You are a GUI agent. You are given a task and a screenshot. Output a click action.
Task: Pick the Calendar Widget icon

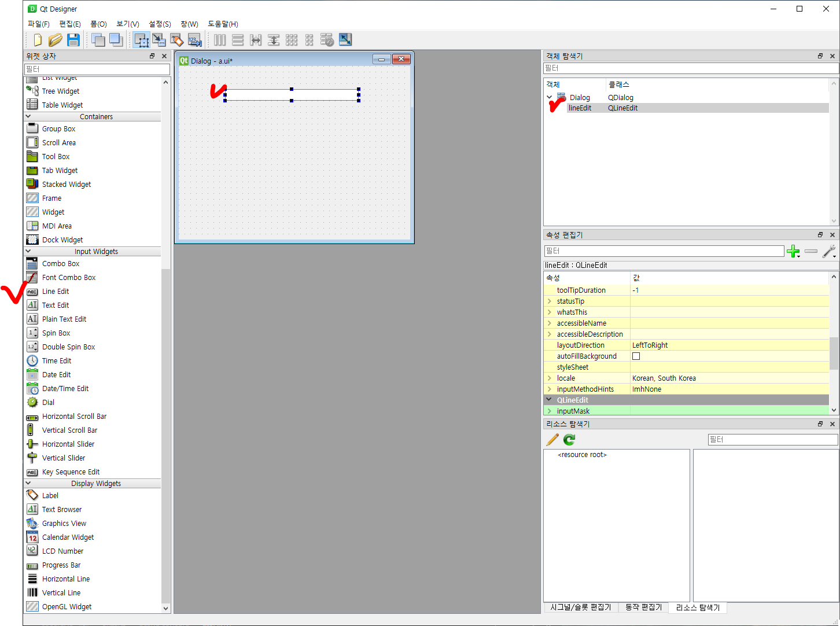pyautogui.click(x=32, y=537)
